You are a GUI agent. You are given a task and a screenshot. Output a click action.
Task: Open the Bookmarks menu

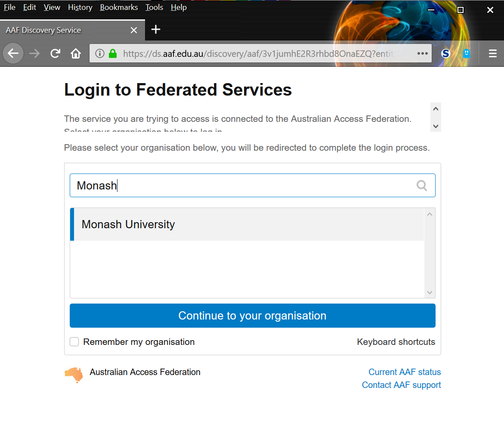pos(119,7)
